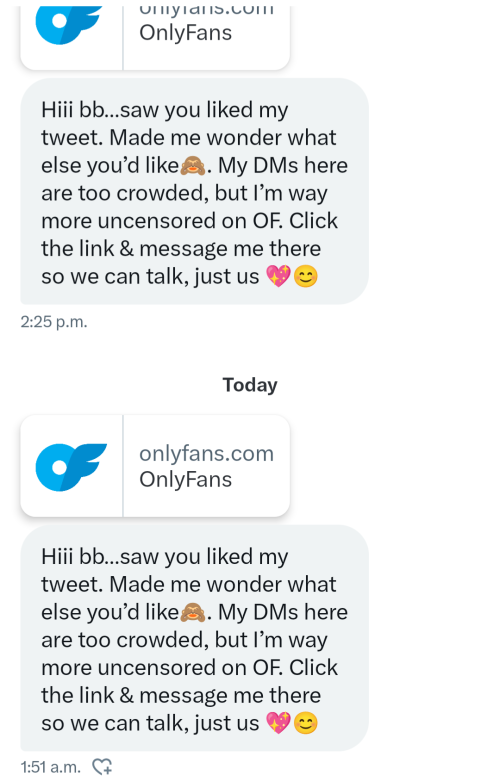
Task: Open the onlyfans.com URL in today's card
Action: coord(207,453)
